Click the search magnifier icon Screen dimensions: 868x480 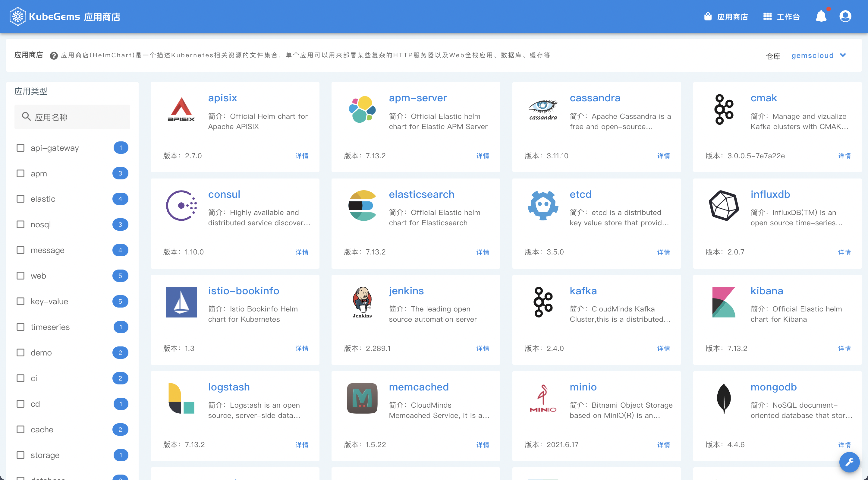click(x=26, y=117)
